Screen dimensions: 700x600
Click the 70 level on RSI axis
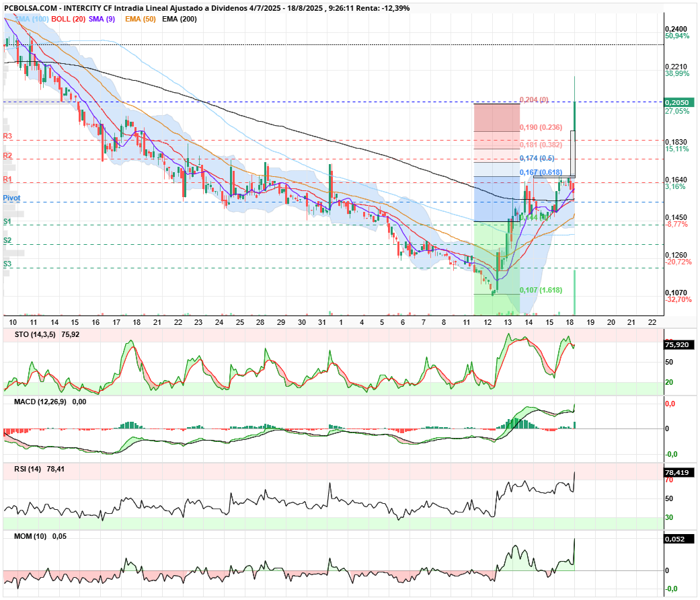point(669,480)
